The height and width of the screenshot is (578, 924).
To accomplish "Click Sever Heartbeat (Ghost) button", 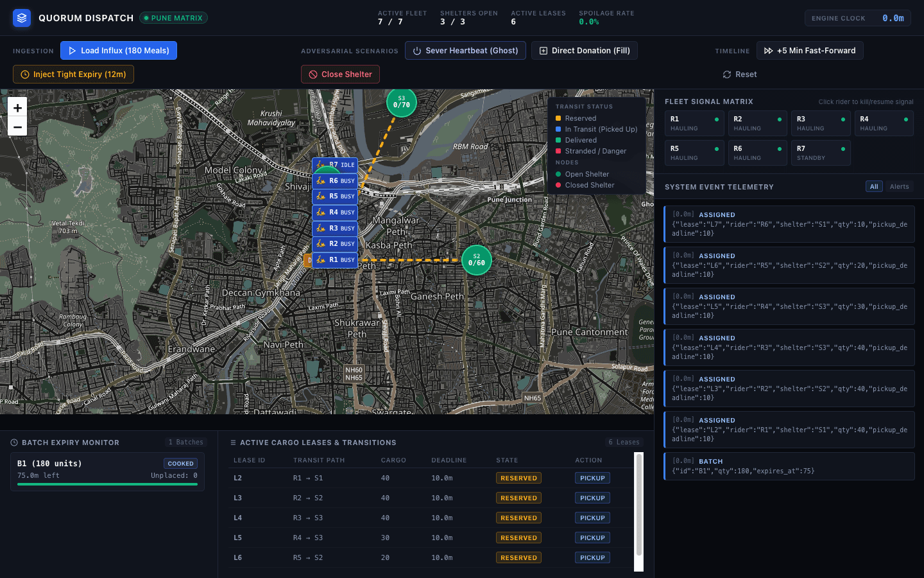I will pyautogui.click(x=465, y=51).
